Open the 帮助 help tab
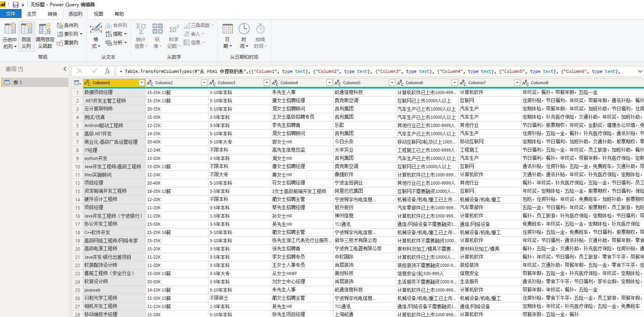 (x=119, y=14)
